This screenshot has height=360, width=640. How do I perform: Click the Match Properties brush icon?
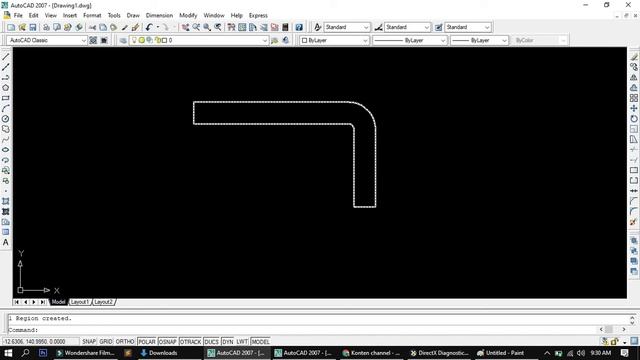(x=125, y=27)
